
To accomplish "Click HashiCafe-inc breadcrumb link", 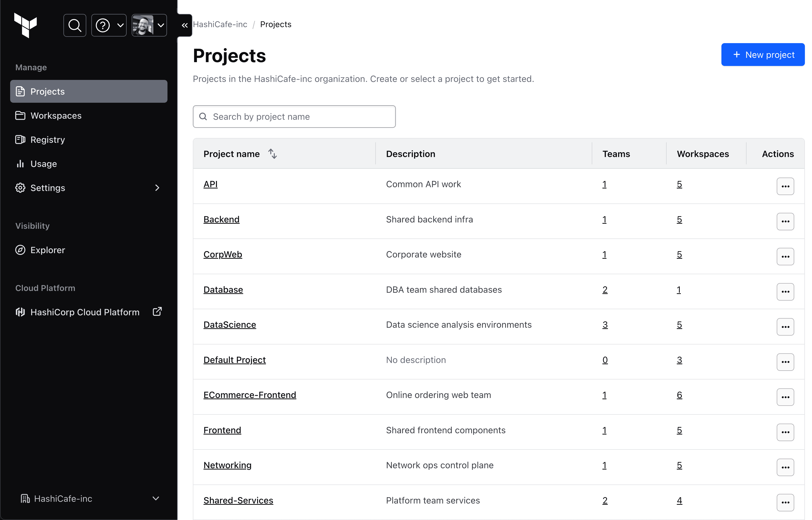I will (x=220, y=24).
